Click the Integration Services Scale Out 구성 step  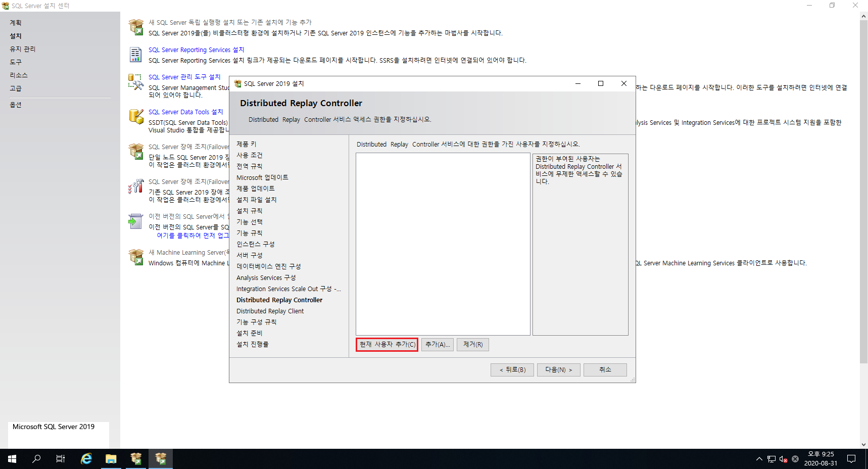pos(288,289)
